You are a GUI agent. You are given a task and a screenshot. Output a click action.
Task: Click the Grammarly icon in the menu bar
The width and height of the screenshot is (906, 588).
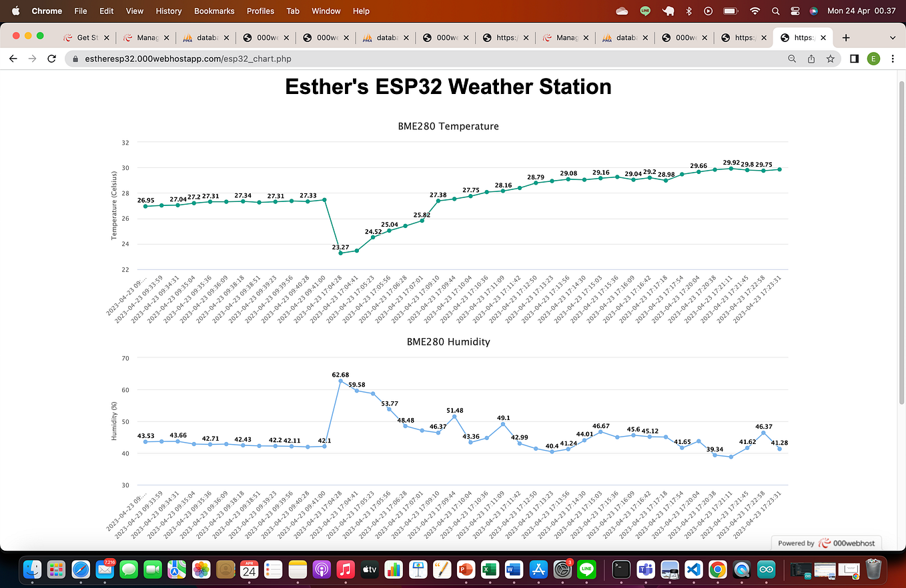coord(644,11)
